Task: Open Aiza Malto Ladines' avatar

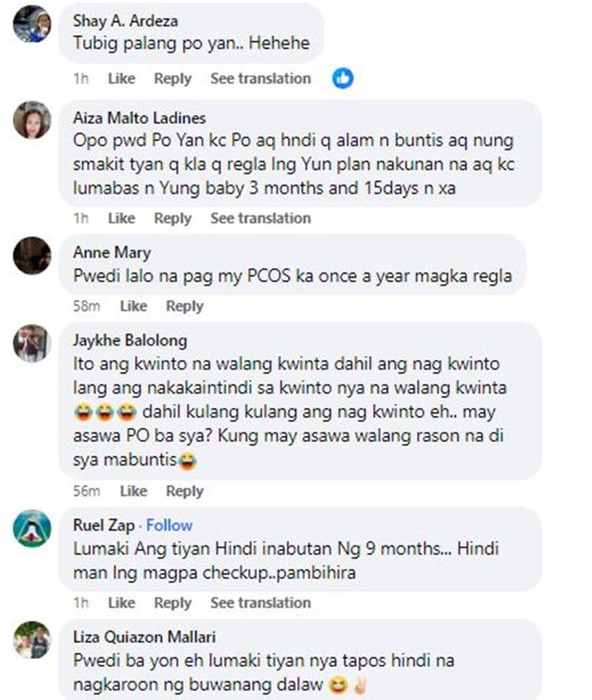Action: click(x=32, y=120)
